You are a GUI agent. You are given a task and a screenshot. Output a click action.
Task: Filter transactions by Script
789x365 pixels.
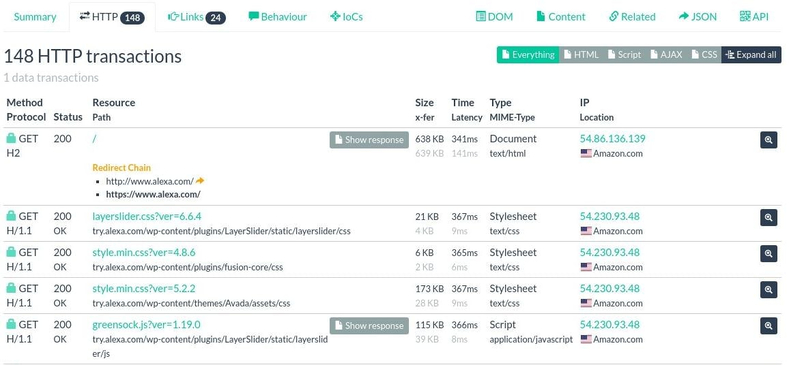point(624,55)
